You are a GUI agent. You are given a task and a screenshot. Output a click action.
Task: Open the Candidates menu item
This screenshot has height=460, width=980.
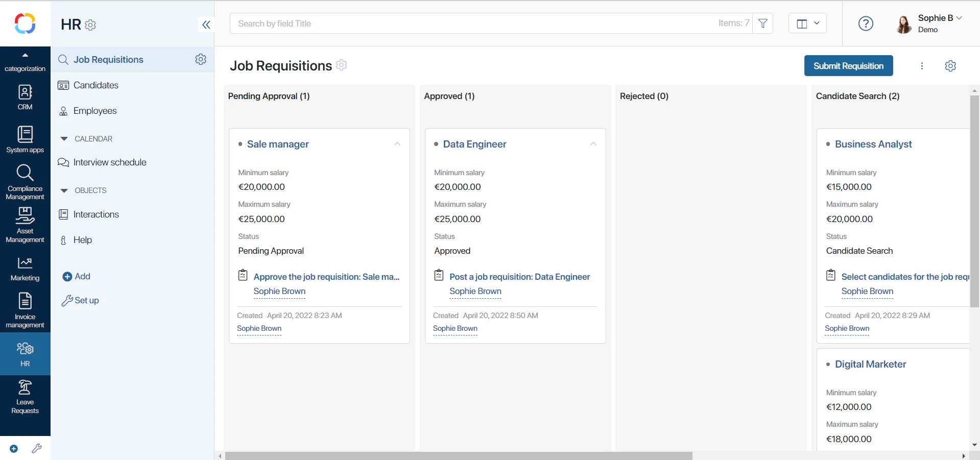coord(95,85)
